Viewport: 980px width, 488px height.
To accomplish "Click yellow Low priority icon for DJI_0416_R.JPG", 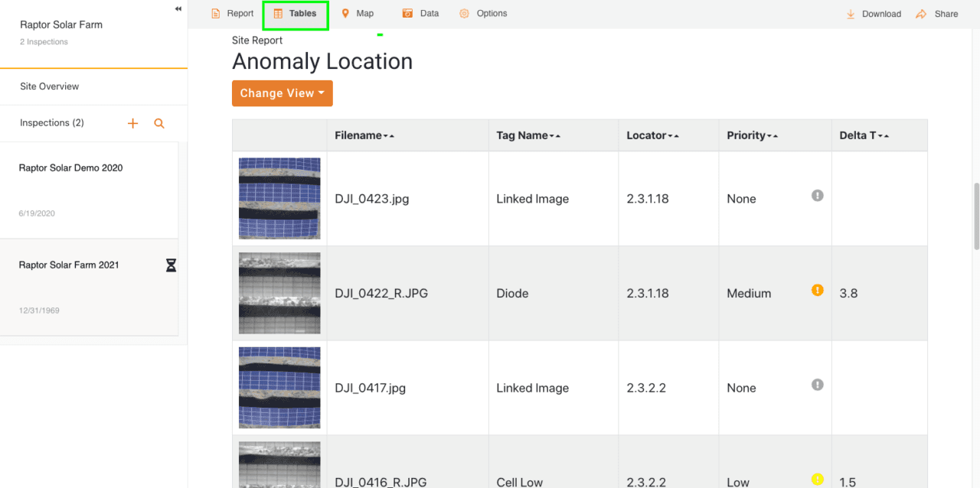I will point(818,480).
